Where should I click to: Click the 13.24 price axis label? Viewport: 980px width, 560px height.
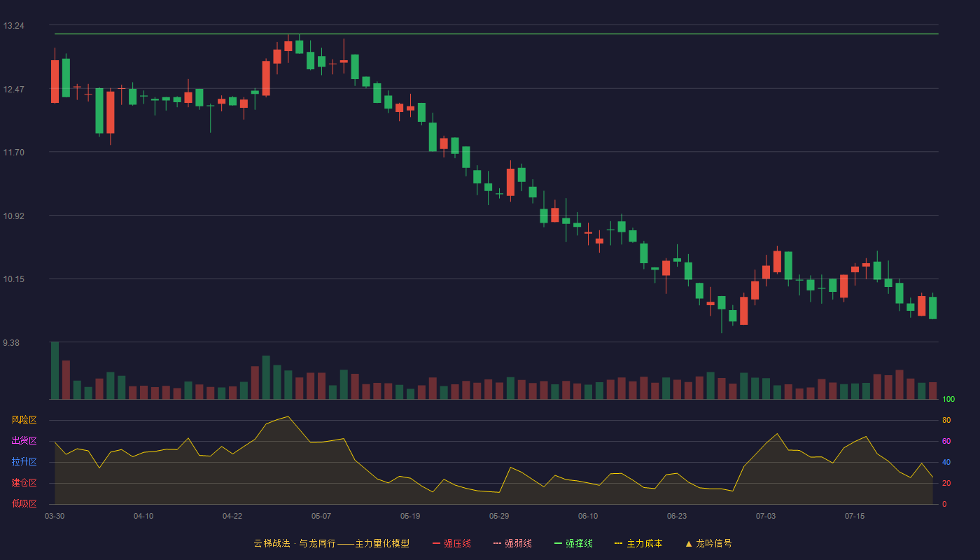[13, 26]
